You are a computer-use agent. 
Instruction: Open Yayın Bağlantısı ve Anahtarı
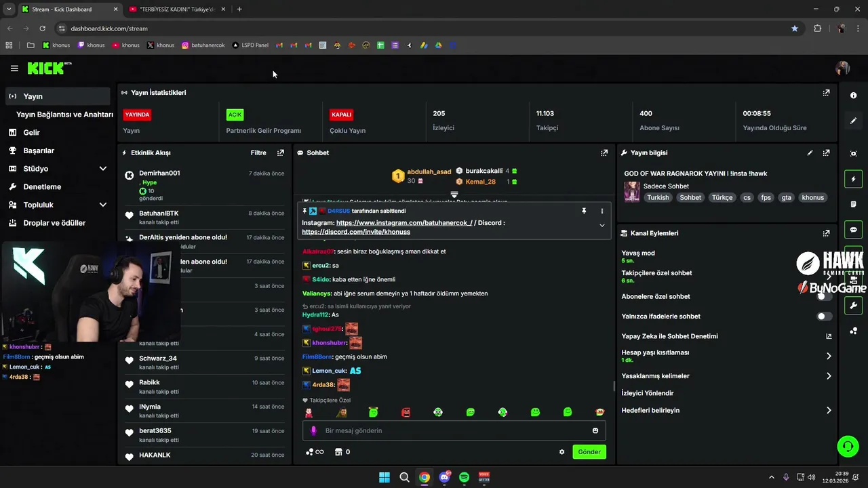point(64,115)
